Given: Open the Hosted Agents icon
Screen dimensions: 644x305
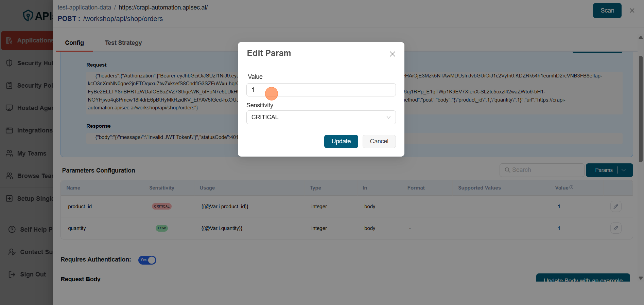Looking at the screenshot, I should click(x=9, y=108).
